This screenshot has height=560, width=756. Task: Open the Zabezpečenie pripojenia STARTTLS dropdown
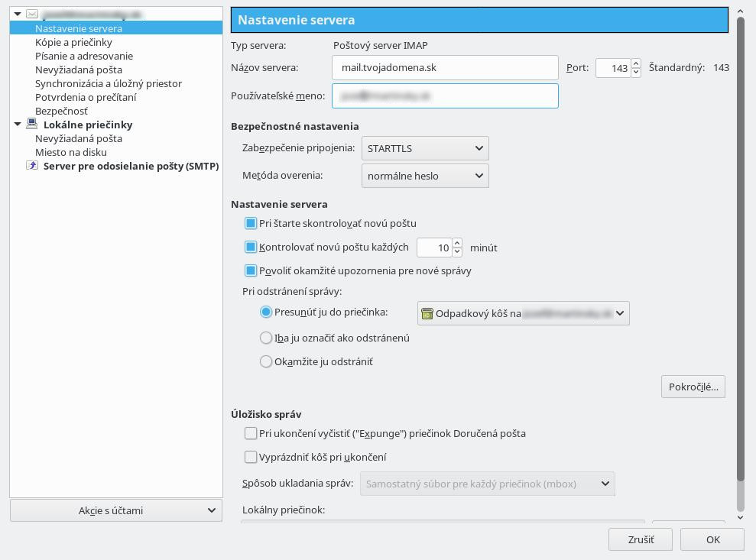point(425,148)
